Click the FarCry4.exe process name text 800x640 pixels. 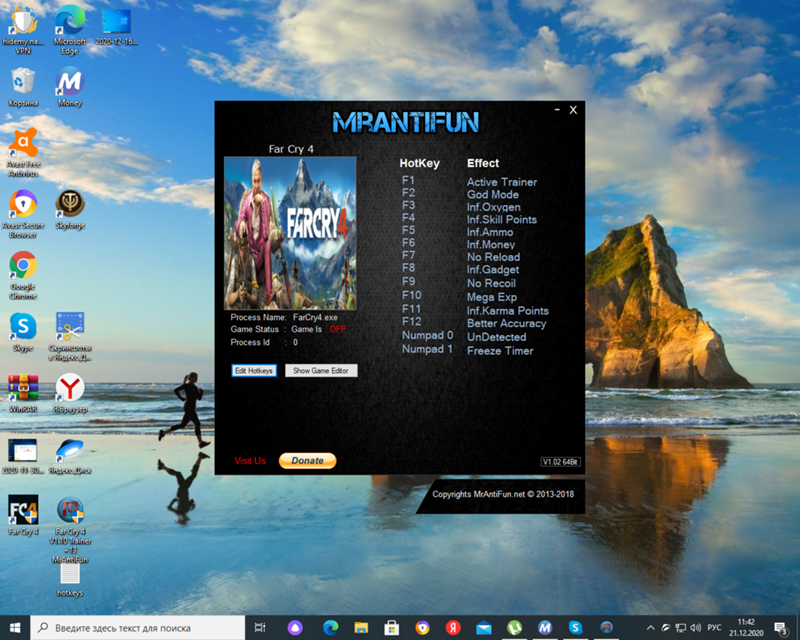pyautogui.click(x=315, y=317)
